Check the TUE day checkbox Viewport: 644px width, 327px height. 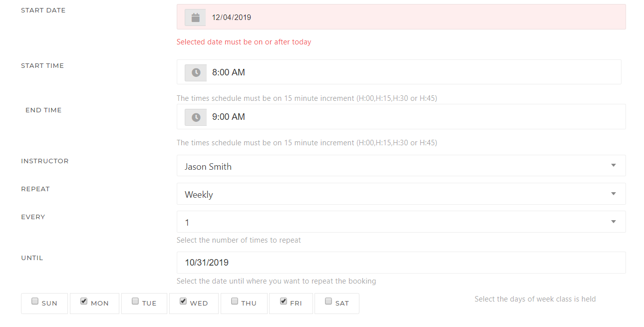135,302
